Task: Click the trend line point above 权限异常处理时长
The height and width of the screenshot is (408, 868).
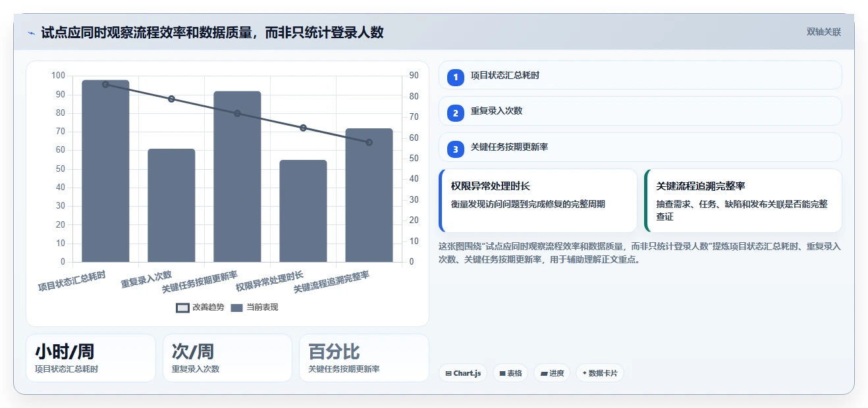Action: click(303, 128)
